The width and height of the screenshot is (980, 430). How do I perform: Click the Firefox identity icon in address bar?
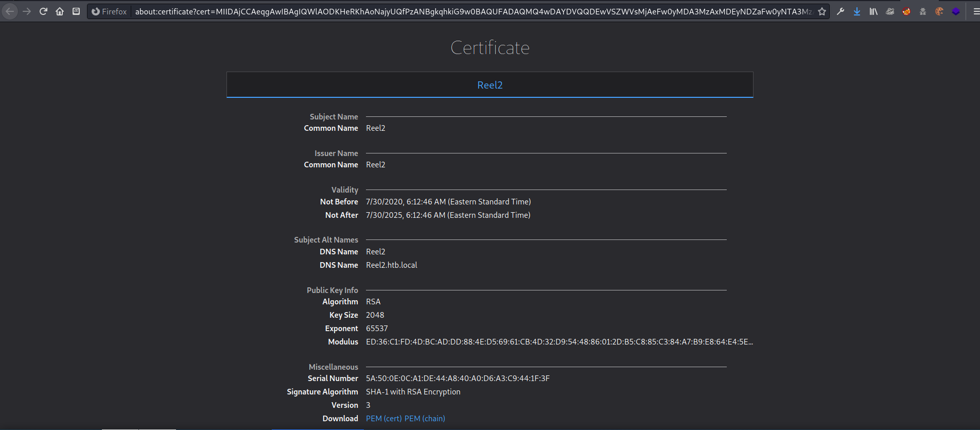coord(96,11)
